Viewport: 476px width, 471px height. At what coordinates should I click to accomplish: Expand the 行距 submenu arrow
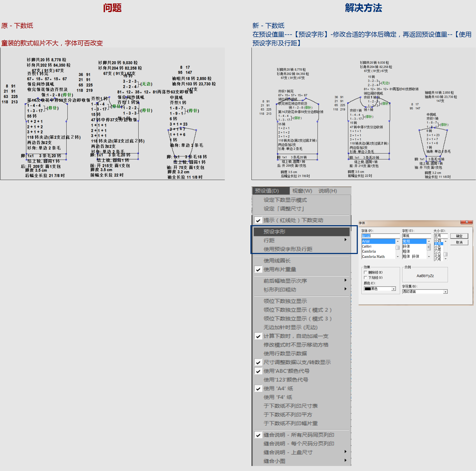[345, 240]
